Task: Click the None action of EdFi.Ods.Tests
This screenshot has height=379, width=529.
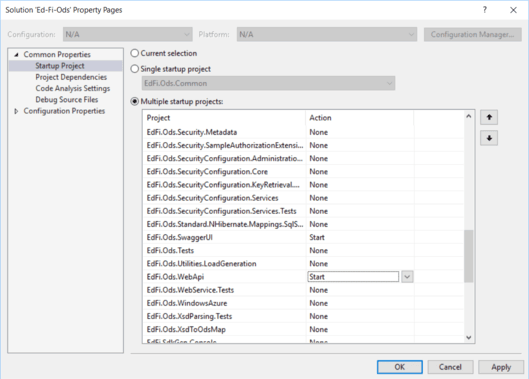Action: [318, 250]
